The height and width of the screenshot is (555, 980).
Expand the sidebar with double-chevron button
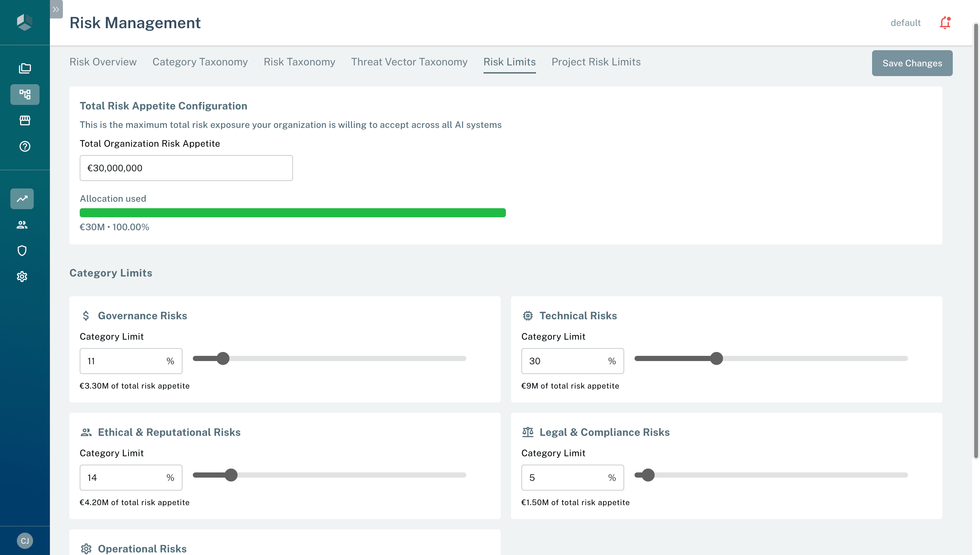[56, 9]
